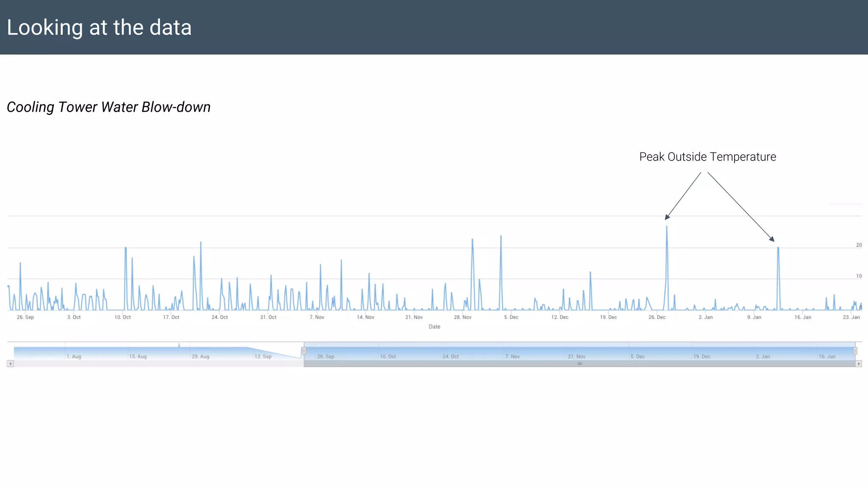This screenshot has height=488, width=868.
Task: Click '29. Aug' in the navigator
Action: [200, 357]
